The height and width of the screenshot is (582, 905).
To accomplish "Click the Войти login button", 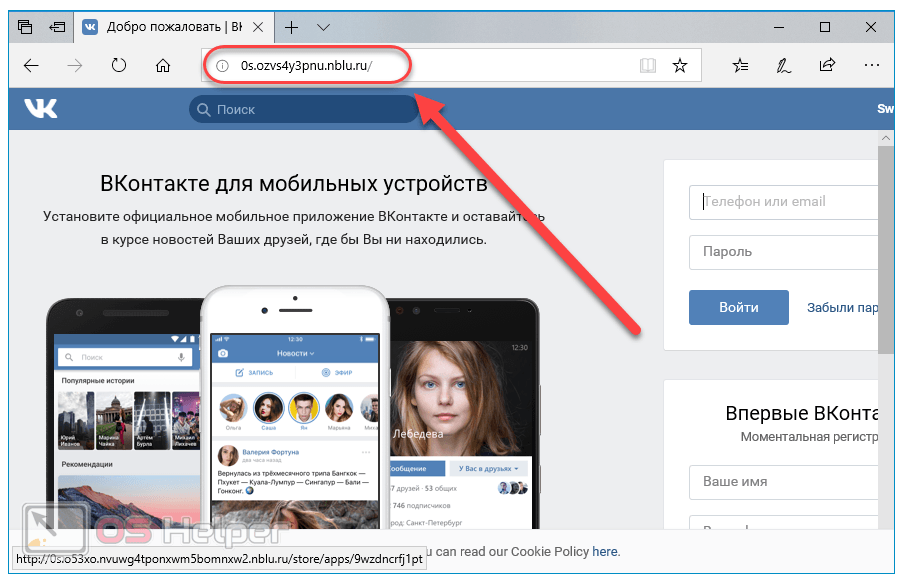I will pyautogui.click(x=738, y=308).
